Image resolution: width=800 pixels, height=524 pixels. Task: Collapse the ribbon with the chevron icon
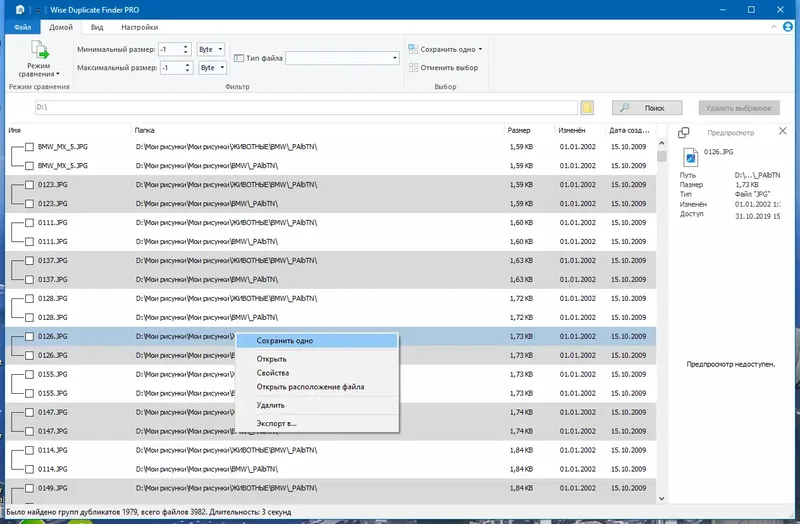(x=774, y=27)
